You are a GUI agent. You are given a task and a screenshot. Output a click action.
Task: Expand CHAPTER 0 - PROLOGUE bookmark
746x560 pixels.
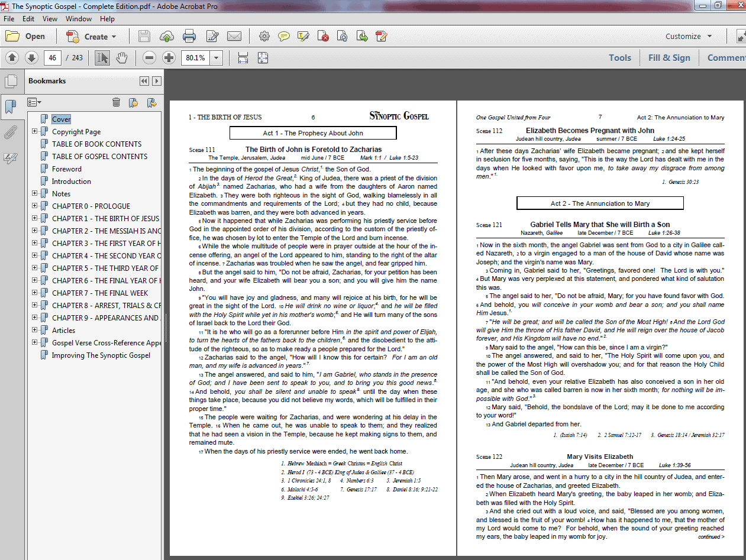(35, 206)
